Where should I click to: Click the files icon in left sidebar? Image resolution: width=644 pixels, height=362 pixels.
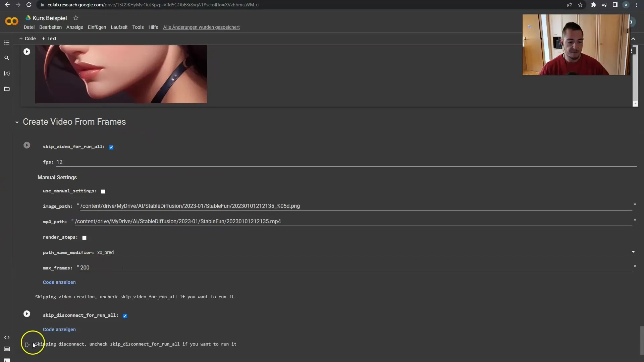7,89
